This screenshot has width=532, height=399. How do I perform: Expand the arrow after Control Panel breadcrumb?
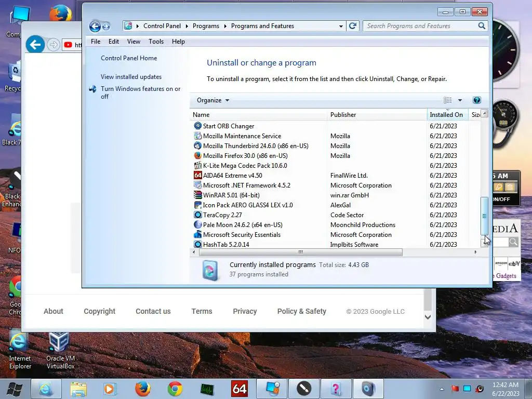187,26
